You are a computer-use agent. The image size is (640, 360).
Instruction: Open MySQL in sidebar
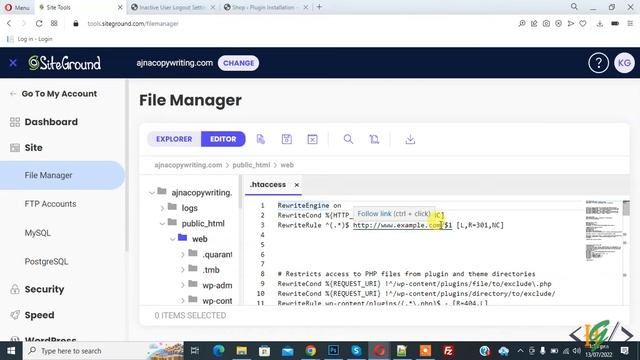click(x=38, y=233)
